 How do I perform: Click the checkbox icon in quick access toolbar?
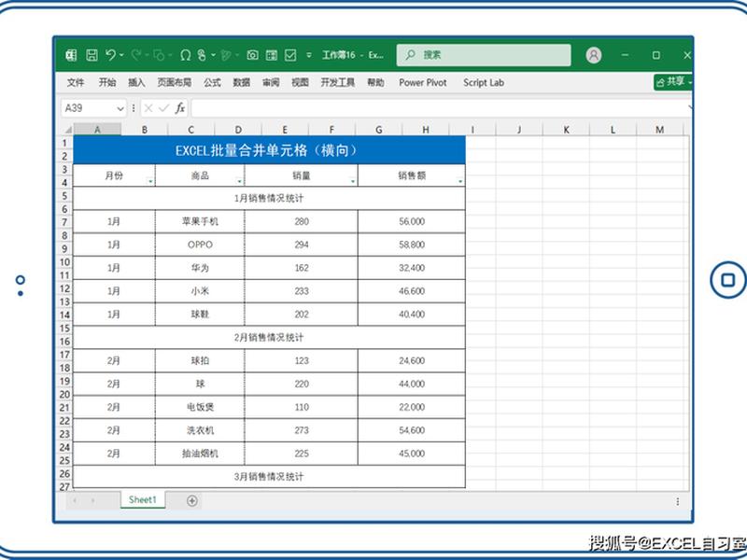(290, 55)
